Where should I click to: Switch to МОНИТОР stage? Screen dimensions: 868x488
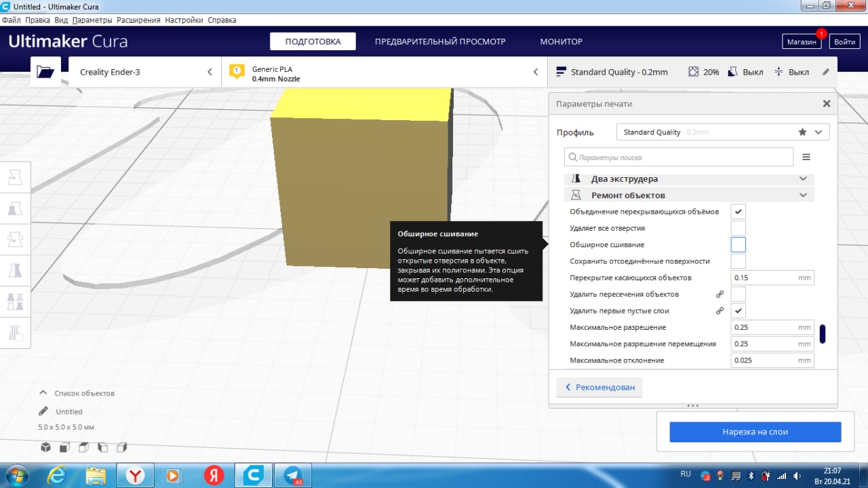pos(561,41)
